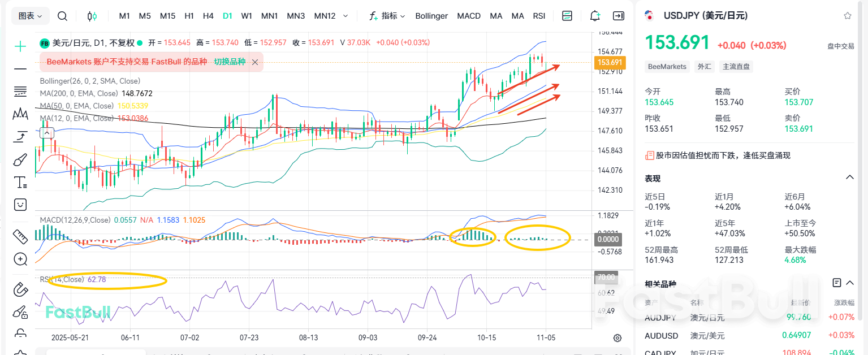Select the horizontal line drawing tool
Viewport: 868px width, 355px height.
pyautogui.click(x=20, y=68)
